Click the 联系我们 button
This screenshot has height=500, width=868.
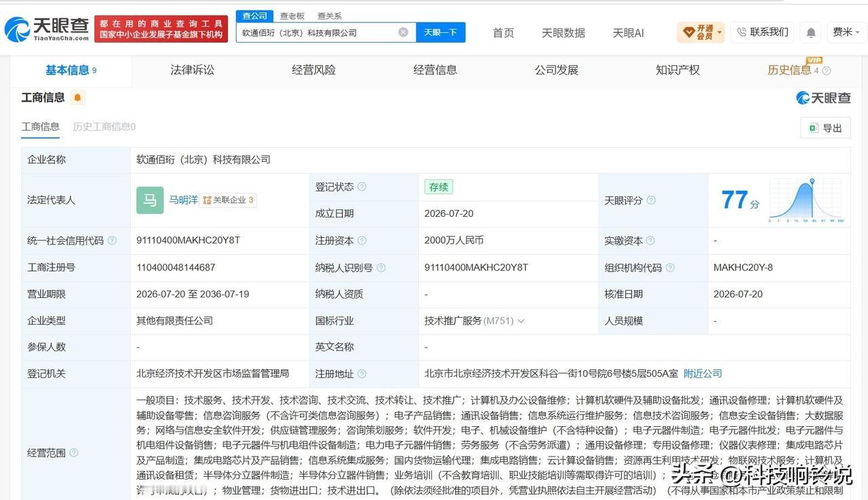point(762,32)
